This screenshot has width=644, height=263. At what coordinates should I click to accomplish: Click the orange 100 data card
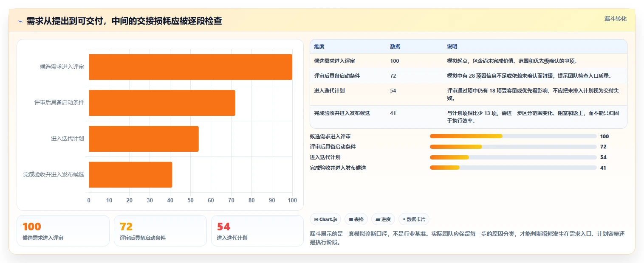[63, 231]
